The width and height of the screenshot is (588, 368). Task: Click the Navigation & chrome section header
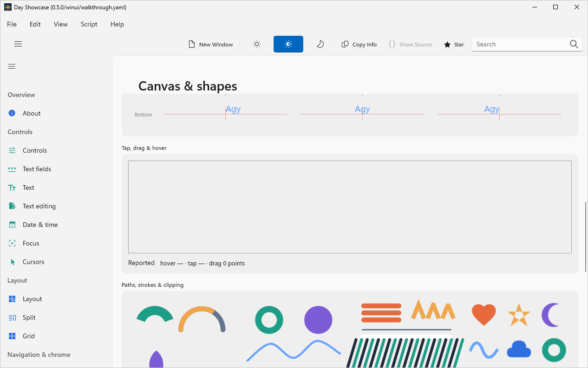39,355
